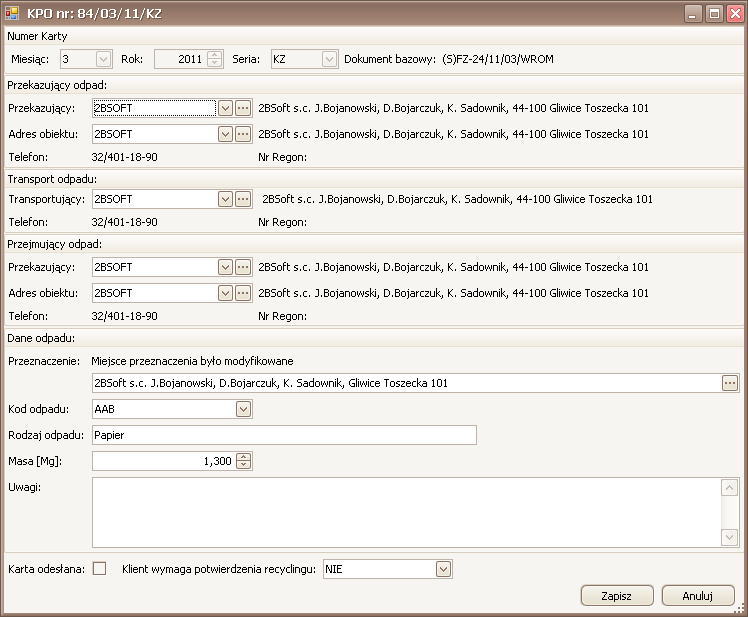748x617 pixels.
Task: Click the Zapisz button
Action: [616, 596]
